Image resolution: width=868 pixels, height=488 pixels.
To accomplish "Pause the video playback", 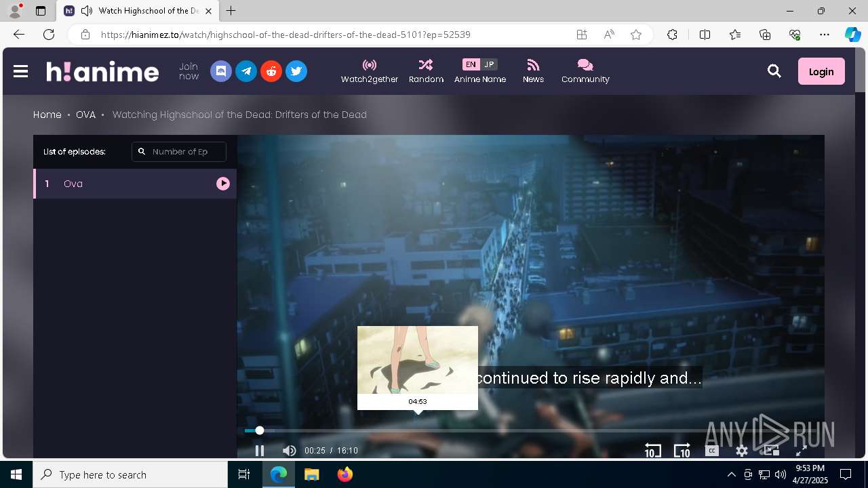I will [x=260, y=451].
